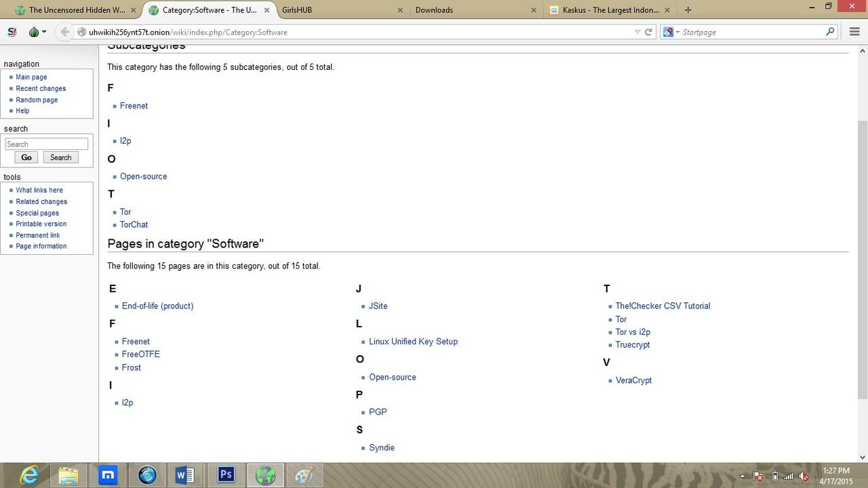Image resolution: width=868 pixels, height=488 pixels.
Task: Open the Syndie page link
Action: (x=382, y=448)
